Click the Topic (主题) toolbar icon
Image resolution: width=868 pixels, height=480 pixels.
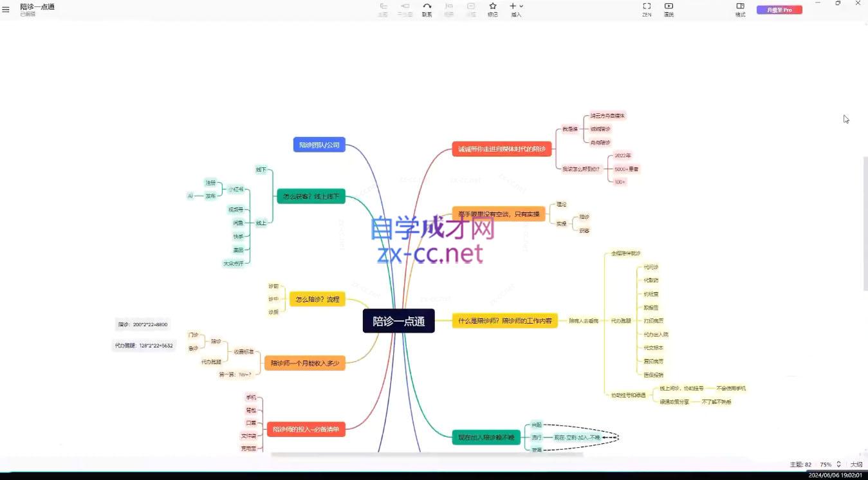[x=383, y=10]
